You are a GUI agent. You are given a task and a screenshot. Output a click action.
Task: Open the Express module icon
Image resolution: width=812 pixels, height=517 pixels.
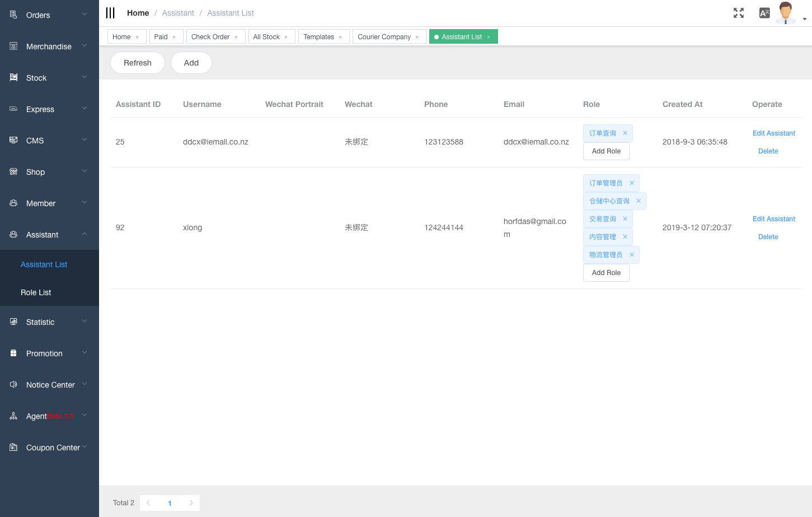point(12,109)
